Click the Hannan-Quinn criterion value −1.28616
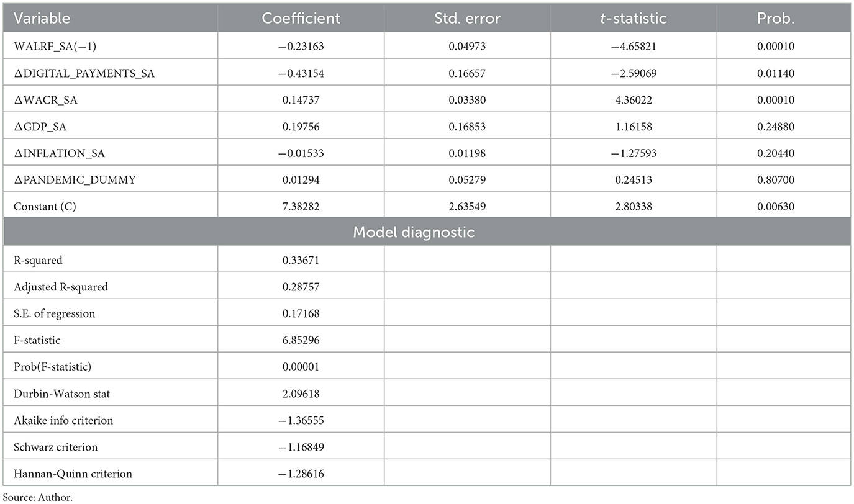The height and width of the screenshot is (504, 854). pyautogui.click(x=301, y=474)
